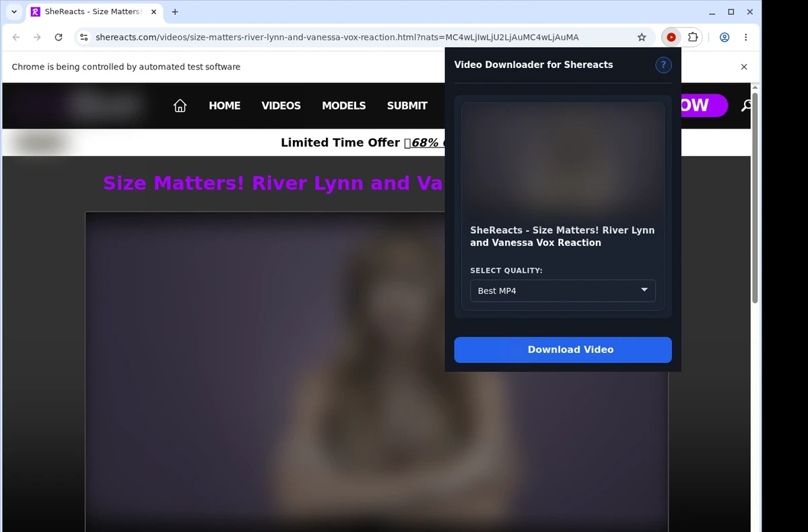Click the browser back arrow
This screenshot has width=808, height=532.
[x=16, y=38]
